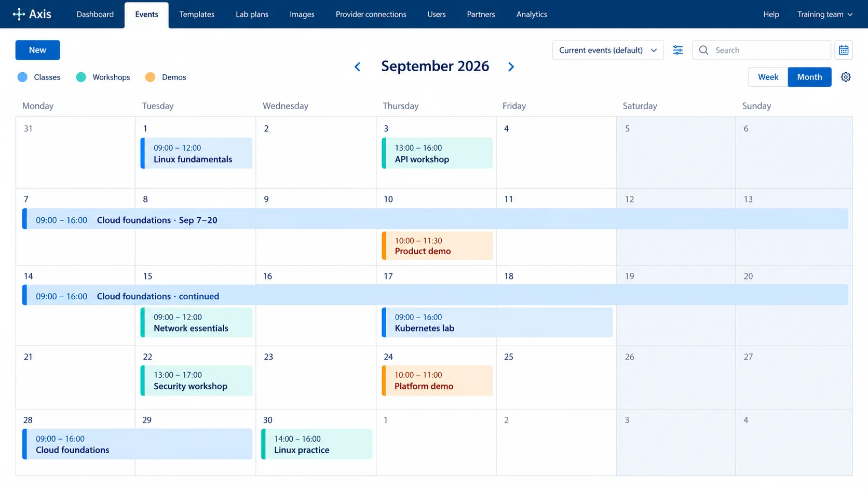Open Provider connections tab

click(x=371, y=14)
